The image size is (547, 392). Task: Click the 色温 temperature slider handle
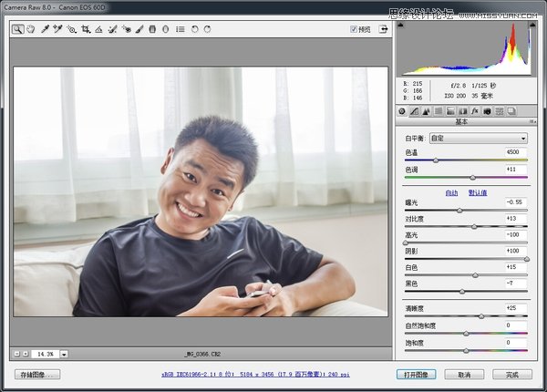[x=435, y=160]
